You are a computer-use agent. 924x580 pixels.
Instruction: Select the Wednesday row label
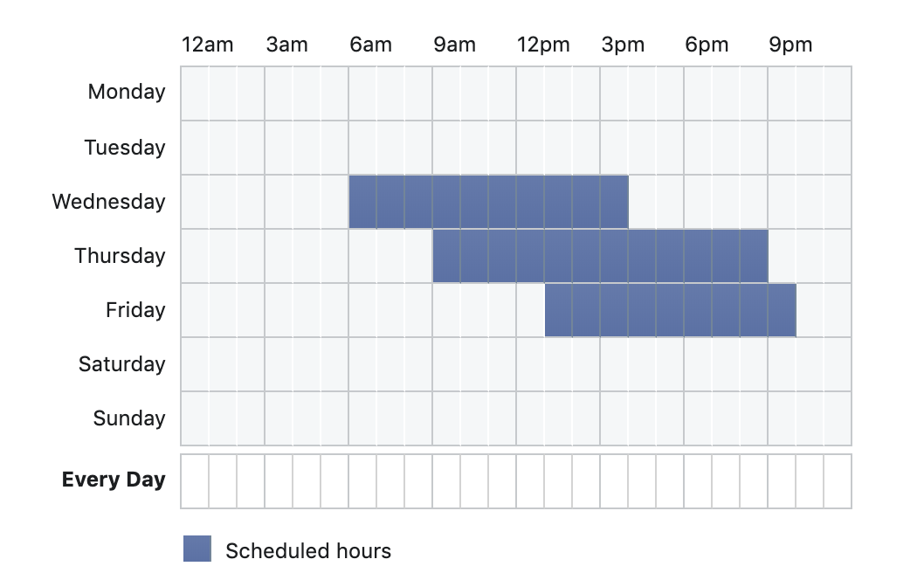tap(108, 202)
